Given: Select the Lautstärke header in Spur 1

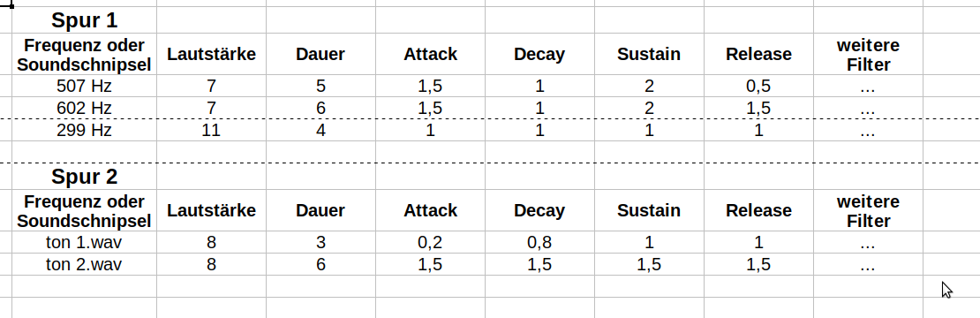Looking at the screenshot, I should 211,55.
